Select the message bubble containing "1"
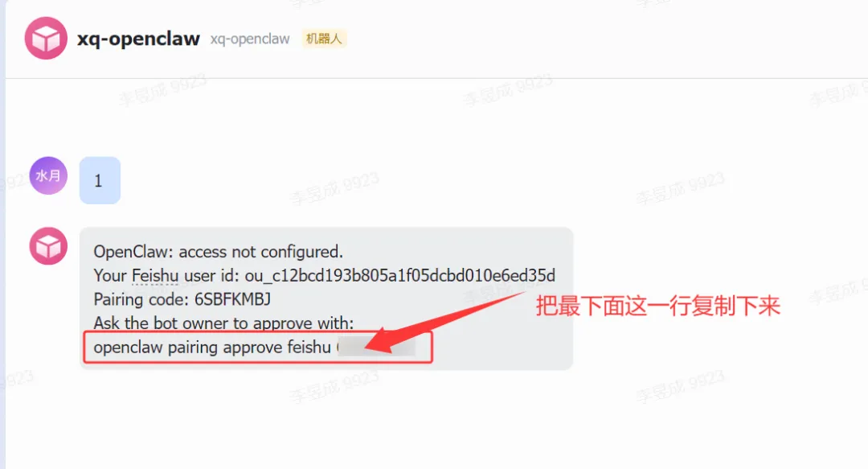This screenshot has width=868, height=469. (x=100, y=180)
